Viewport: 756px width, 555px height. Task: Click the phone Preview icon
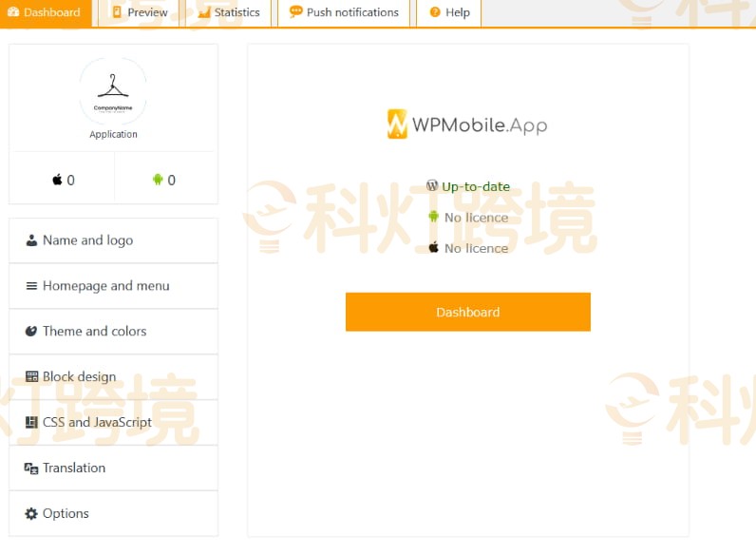117,12
